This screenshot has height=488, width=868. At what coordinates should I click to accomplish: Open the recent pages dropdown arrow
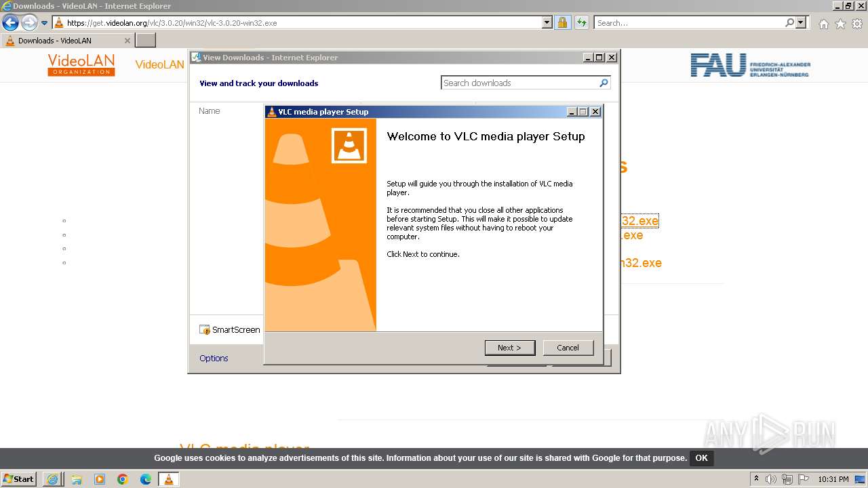pyautogui.click(x=45, y=23)
